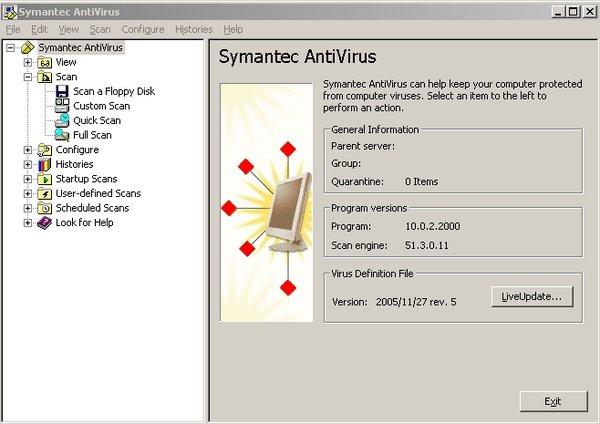Image resolution: width=600 pixels, height=424 pixels.
Task: Click the Look for Help book icon
Action: [x=44, y=223]
